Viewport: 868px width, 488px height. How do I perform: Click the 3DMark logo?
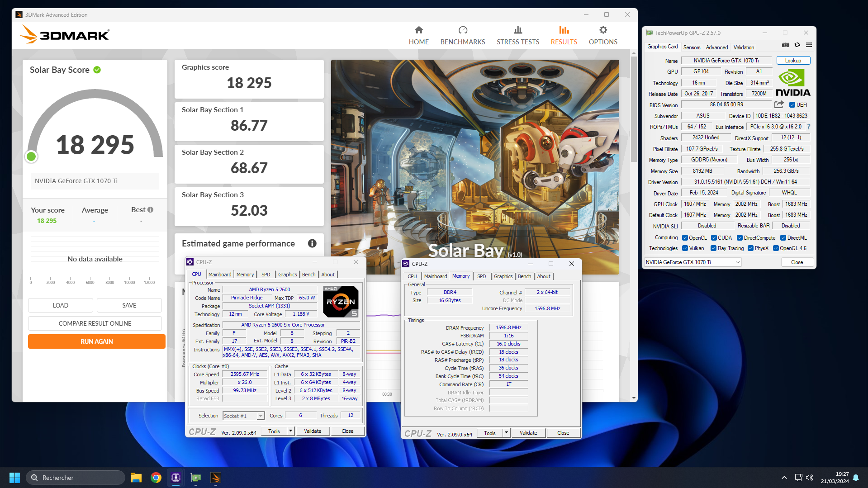tap(65, 34)
